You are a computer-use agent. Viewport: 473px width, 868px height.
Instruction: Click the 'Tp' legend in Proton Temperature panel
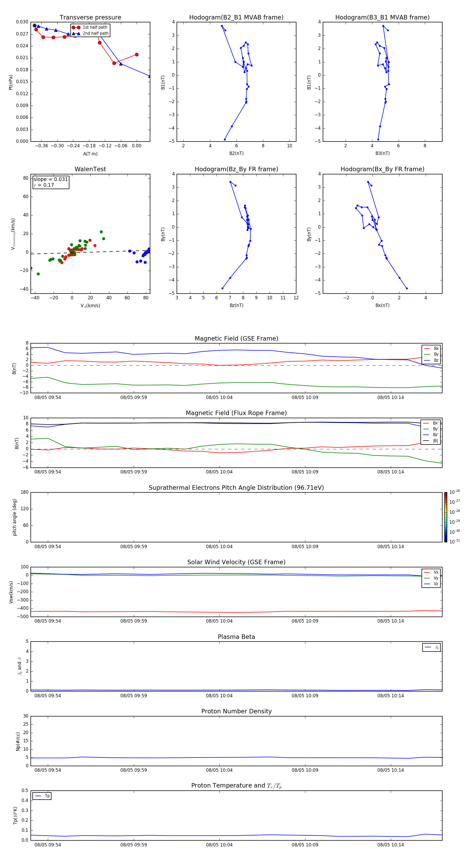click(x=42, y=796)
